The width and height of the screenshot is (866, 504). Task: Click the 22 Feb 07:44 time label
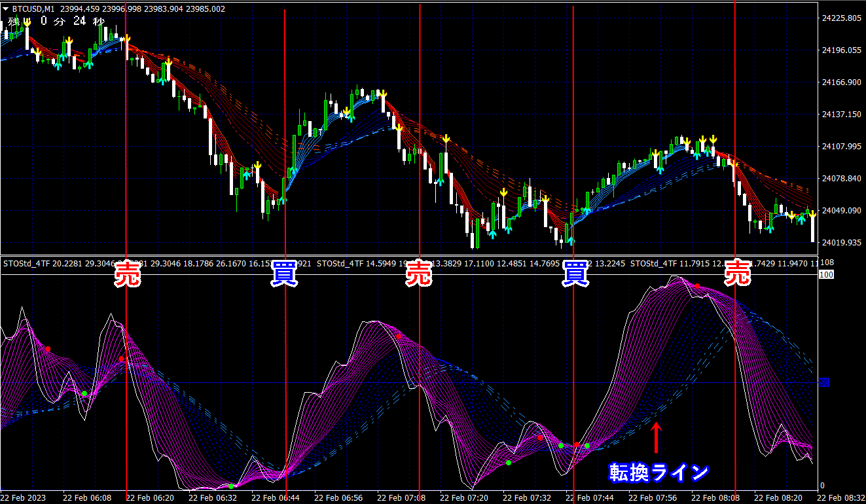pos(590,497)
